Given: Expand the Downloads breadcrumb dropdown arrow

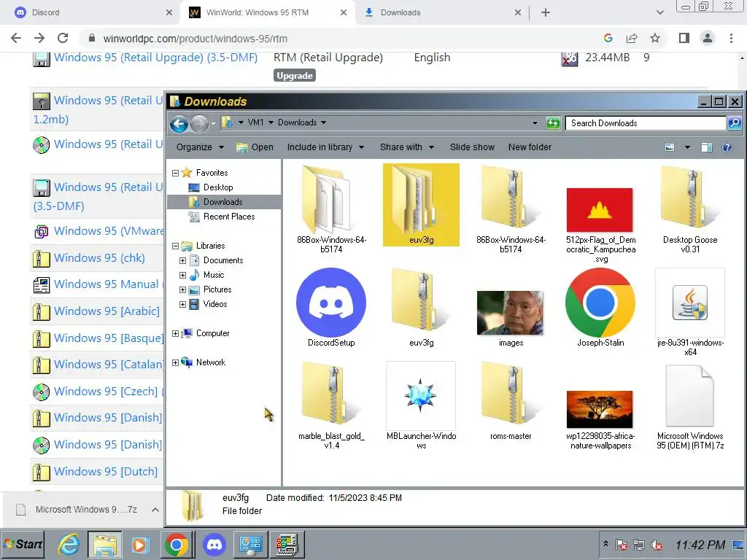Looking at the screenshot, I should pos(323,122).
